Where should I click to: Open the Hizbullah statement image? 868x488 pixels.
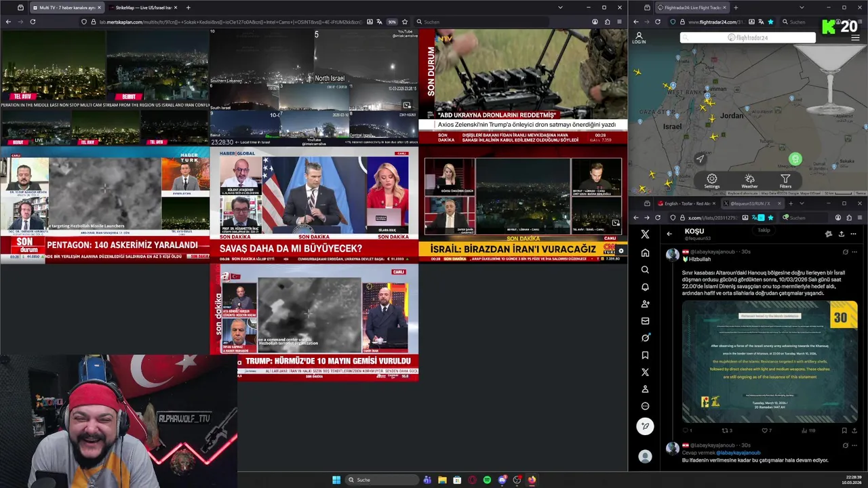(770, 361)
